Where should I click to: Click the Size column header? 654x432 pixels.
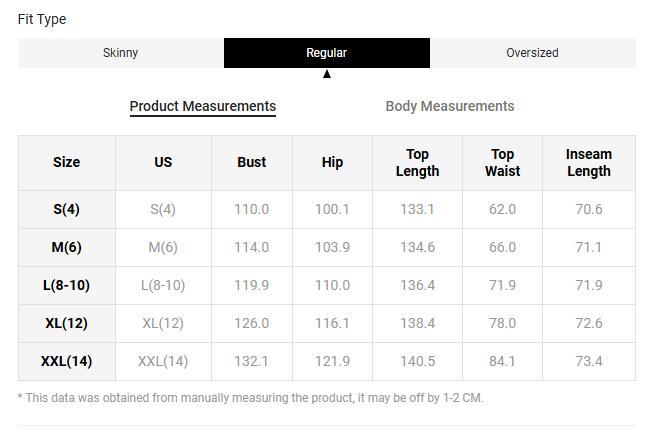pyautogui.click(x=67, y=162)
